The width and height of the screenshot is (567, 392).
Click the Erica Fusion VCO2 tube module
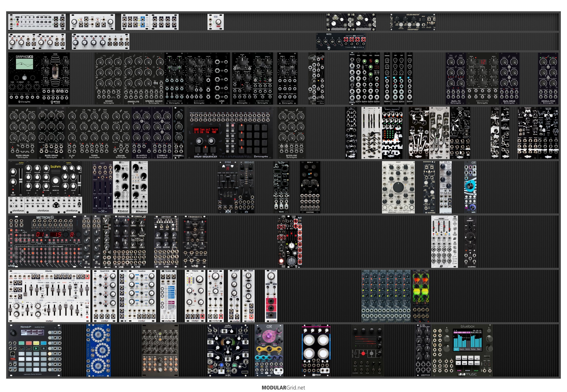[x=55, y=78]
